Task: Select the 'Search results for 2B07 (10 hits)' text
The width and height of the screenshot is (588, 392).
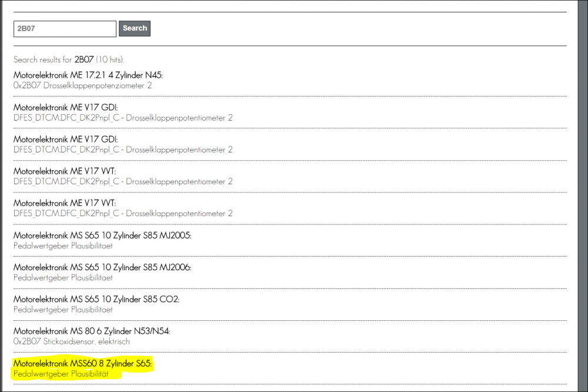Action: pyautogui.click(x=69, y=59)
